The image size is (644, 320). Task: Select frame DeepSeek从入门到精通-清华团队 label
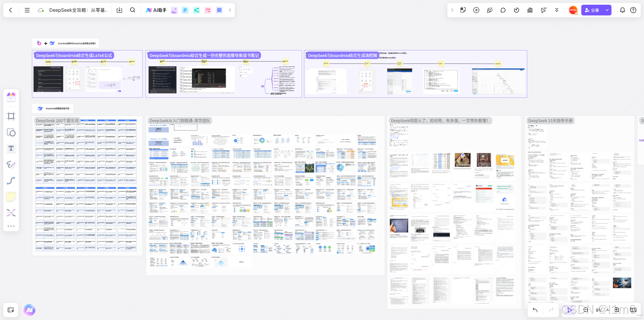(x=180, y=121)
